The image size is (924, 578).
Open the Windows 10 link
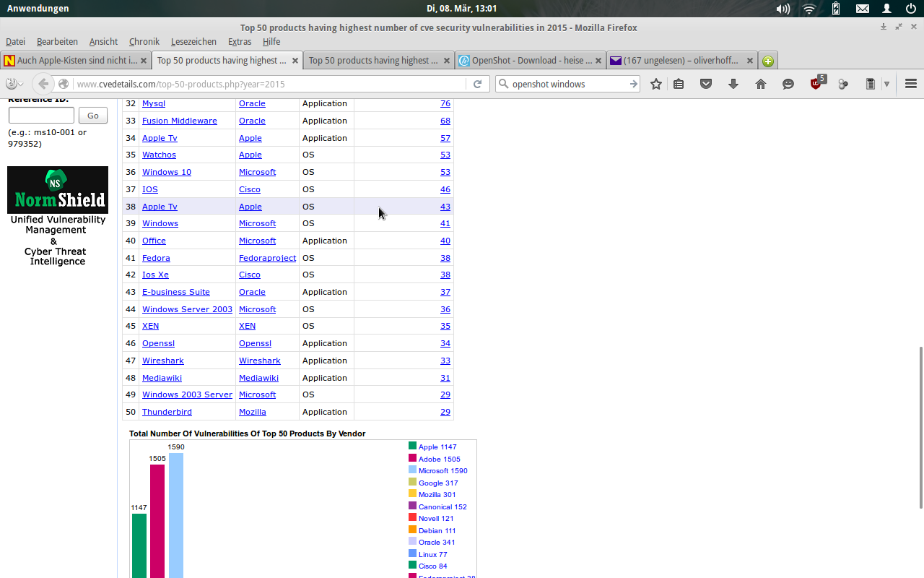point(167,172)
